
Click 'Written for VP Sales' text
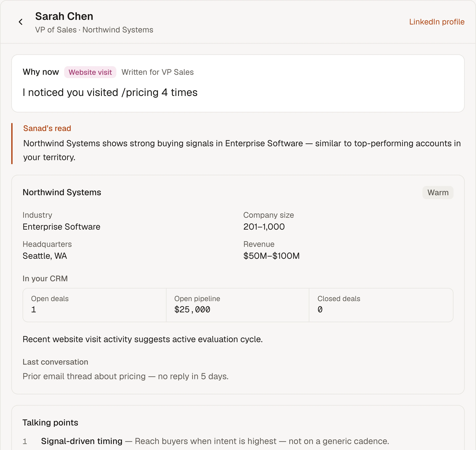tap(158, 72)
